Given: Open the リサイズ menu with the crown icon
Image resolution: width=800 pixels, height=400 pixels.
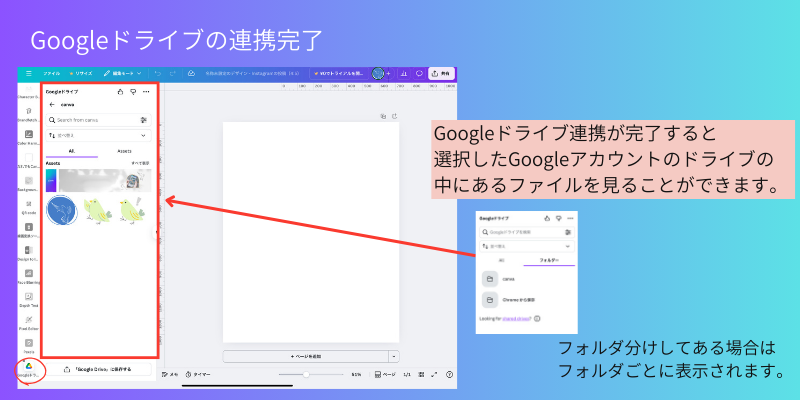Looking at the screenshot, I should pyautogui.click(x=81, y=73).
